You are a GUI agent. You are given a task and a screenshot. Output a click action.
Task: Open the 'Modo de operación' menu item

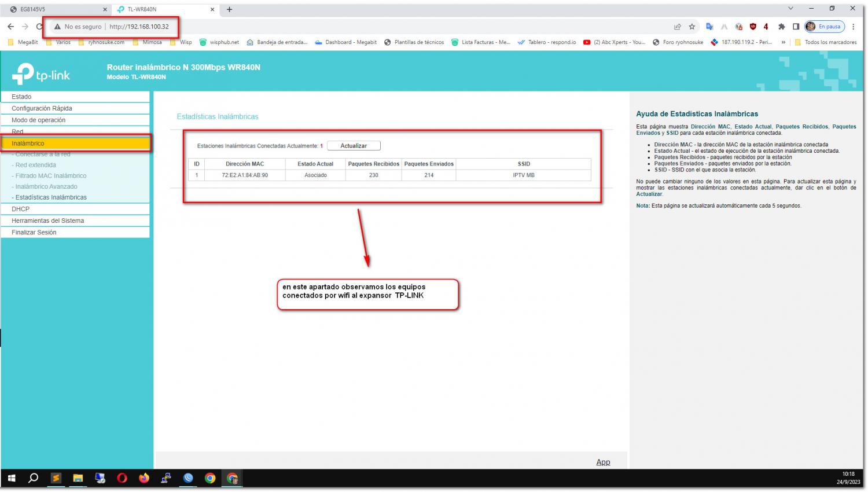coord(75,120)
